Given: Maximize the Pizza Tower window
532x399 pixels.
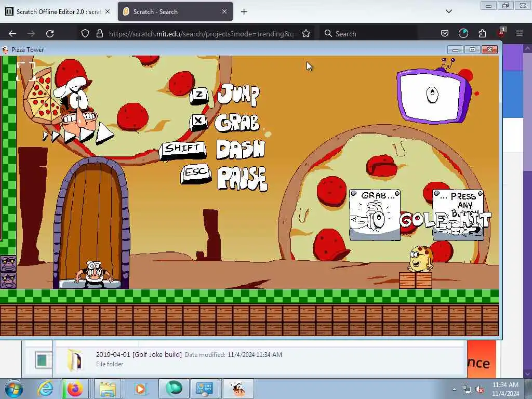Looking at the screenshot, I should click(472, 50).
